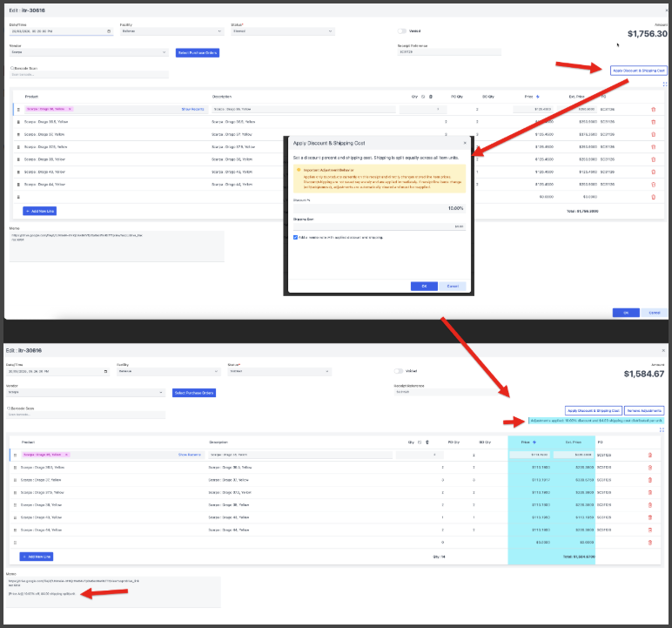Click the Remove Adjustments button
The image size is (672, 628).
(x=645, y=410)
